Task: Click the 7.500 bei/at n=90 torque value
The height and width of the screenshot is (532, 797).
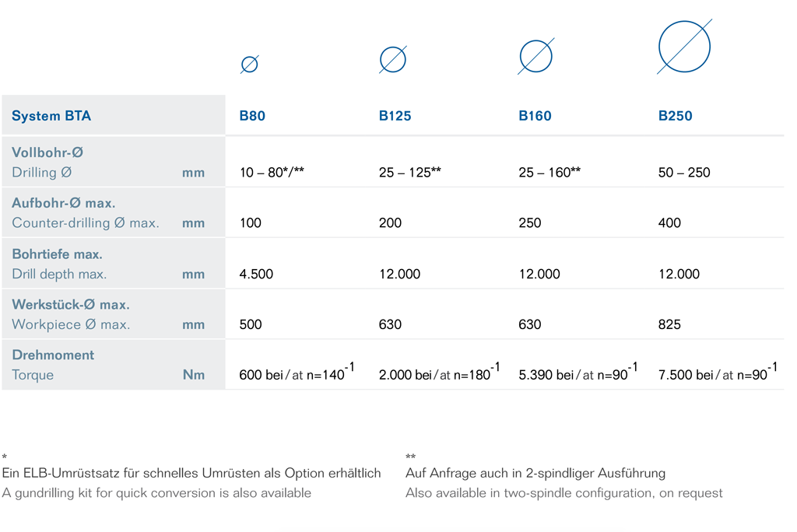Action: (718, 372)
